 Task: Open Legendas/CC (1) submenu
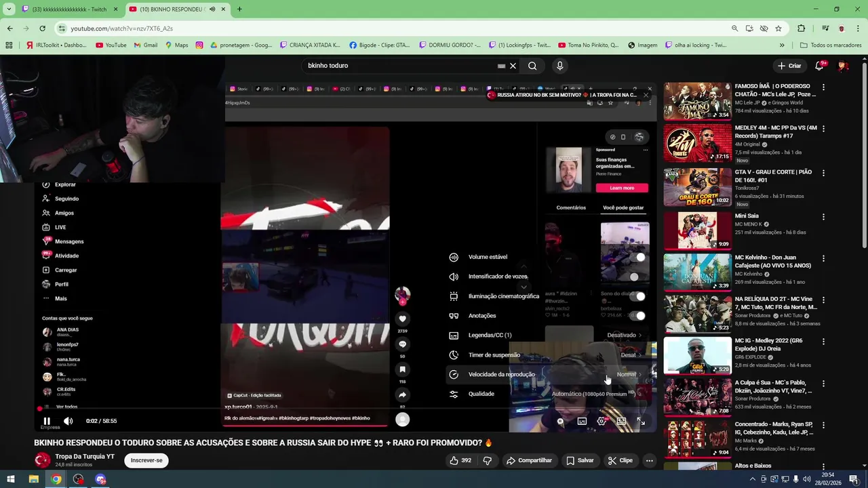548,335
